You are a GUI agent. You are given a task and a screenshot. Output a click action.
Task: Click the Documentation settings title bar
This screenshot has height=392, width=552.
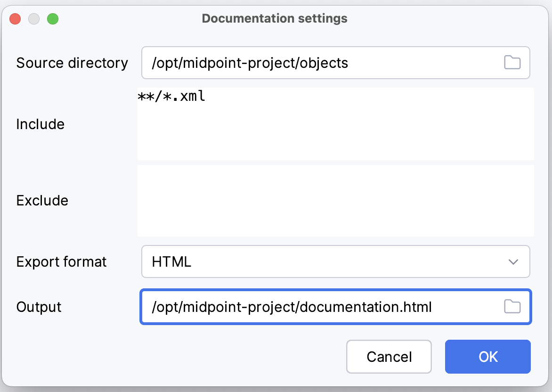(x=275, y=18)
